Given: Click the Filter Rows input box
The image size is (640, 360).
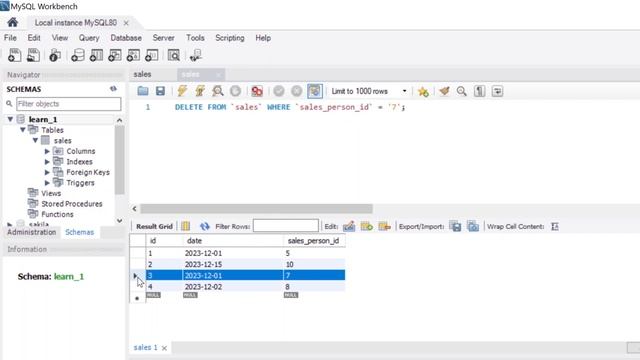Looking at the screenshot, I should [x=286, y=226].
